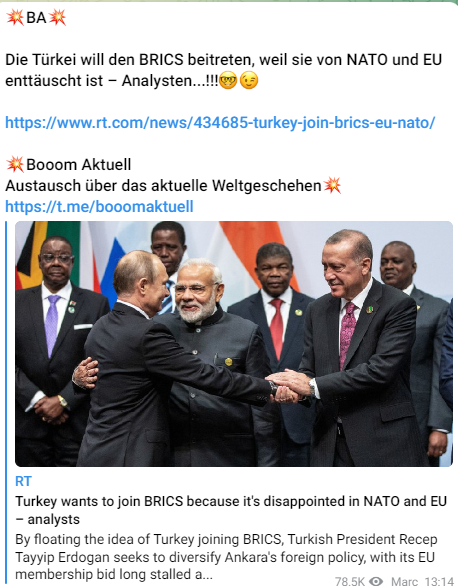Image resolution: width=458 pixels, height=586 pixels.
Task: Click the eye views icon
Action: tap(376, 581)
